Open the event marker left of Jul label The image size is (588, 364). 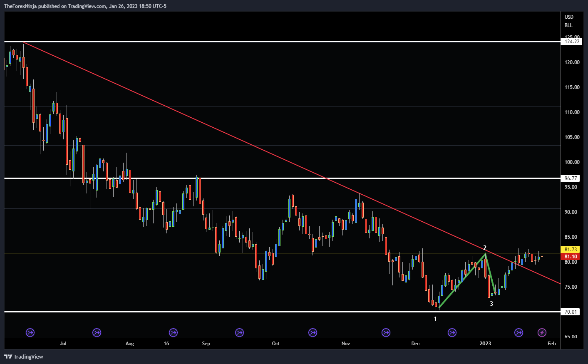(x=30, y=332)
